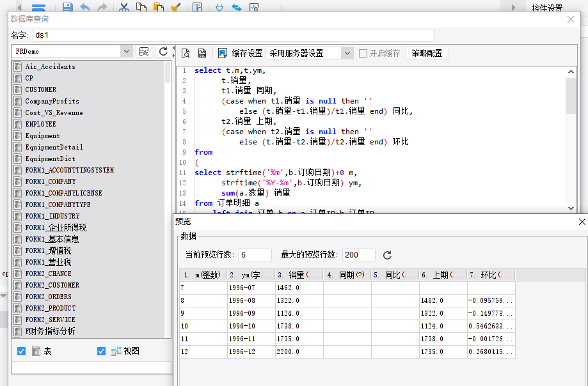This screenshot has width=588, height=386.
Task: Open the FRDemo connection dropdown
Action: tap(127, 51)
